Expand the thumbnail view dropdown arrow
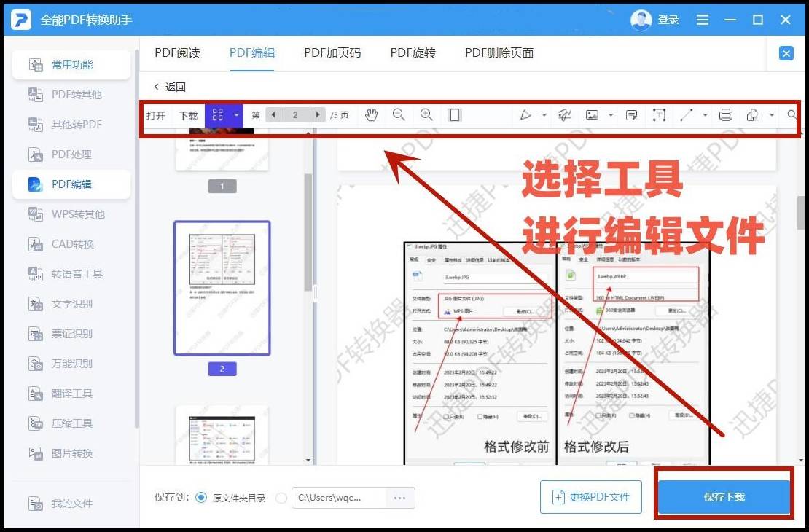The width and height of the screenshot is (809, 532). tap(236, 114)
